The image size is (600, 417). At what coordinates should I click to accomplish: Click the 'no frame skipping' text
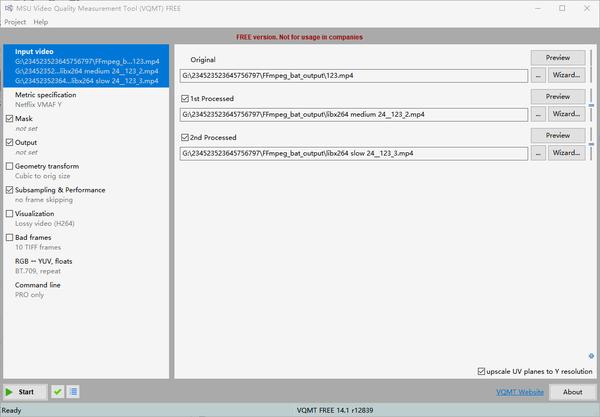(x=44, y=200)
